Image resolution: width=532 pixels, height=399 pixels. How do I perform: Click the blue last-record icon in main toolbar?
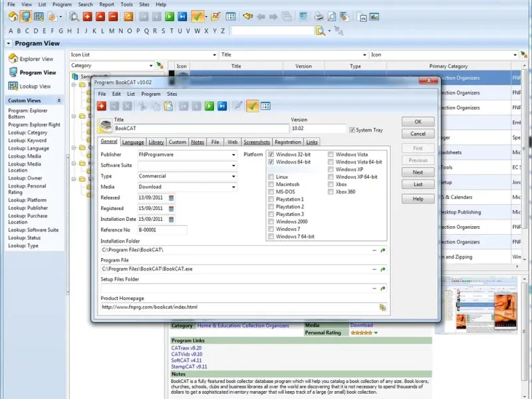182,16
